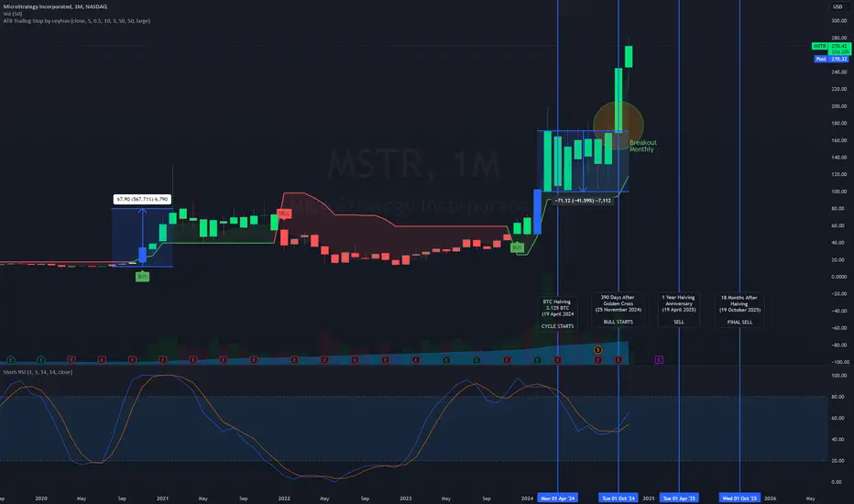854x504 pixels.
Task: Select the 67.90 (567.71%) measurement label
Action: point(142,199)
